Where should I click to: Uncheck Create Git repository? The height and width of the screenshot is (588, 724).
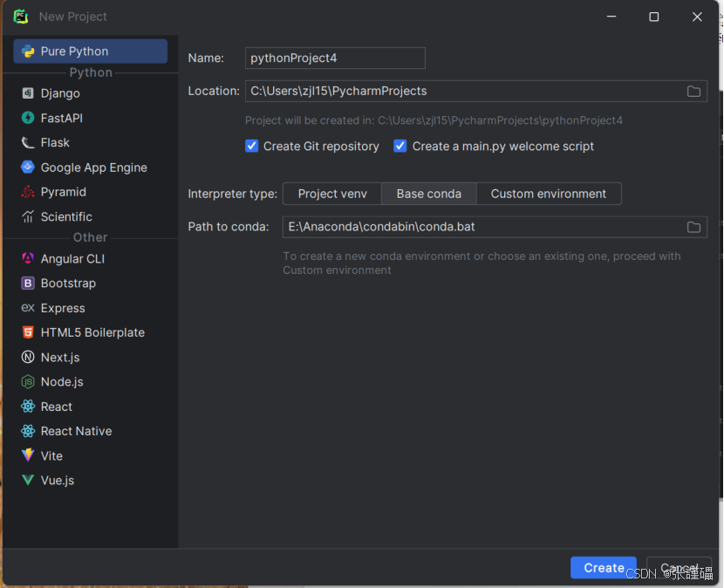point(251,146)
